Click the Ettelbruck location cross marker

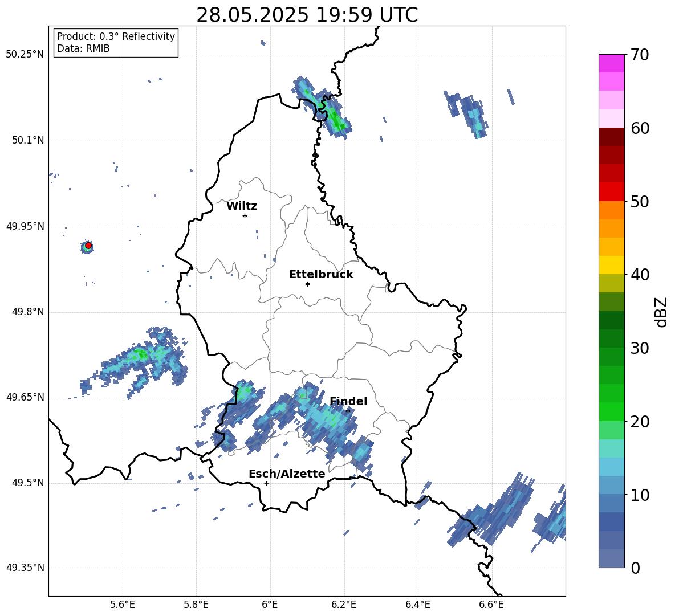click(307, 284)
